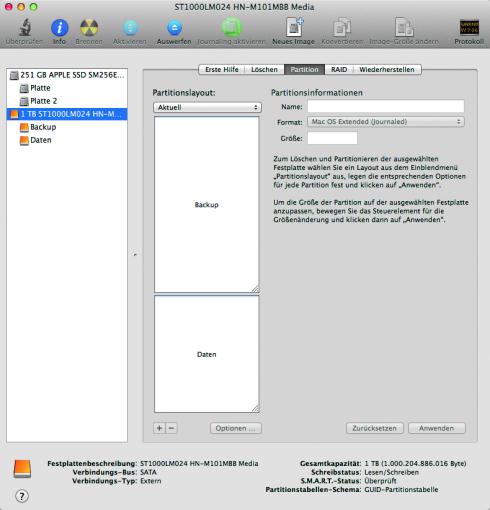This screenshot has width=490, height=510.
Task: Click the Brennen burn icon
Action: pos(89,27)
